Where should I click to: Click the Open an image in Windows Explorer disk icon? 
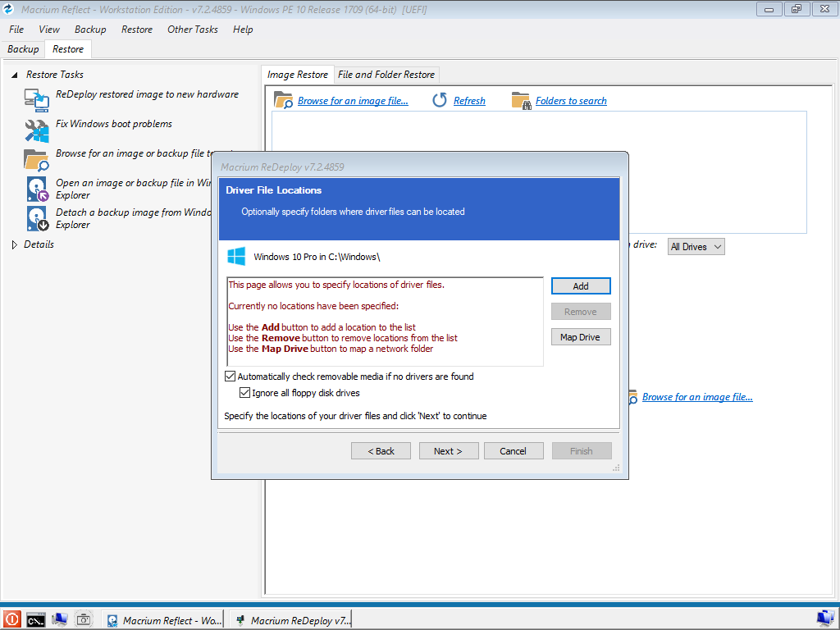(x=38, y=189)
